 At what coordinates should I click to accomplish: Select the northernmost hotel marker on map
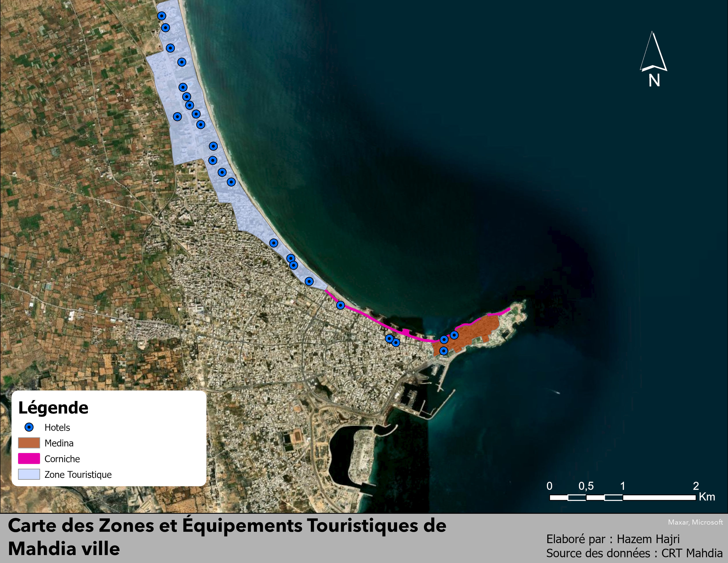coord(162,16)
